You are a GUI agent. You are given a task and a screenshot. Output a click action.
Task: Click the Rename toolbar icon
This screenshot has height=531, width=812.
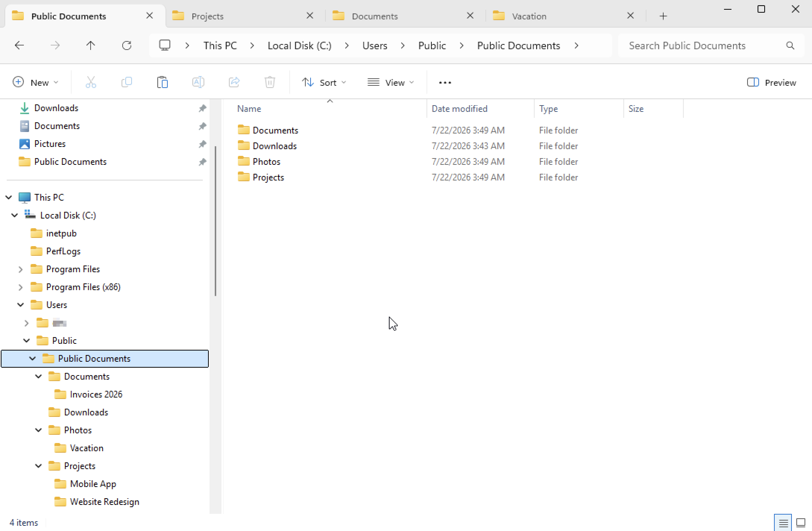point(198,82)
